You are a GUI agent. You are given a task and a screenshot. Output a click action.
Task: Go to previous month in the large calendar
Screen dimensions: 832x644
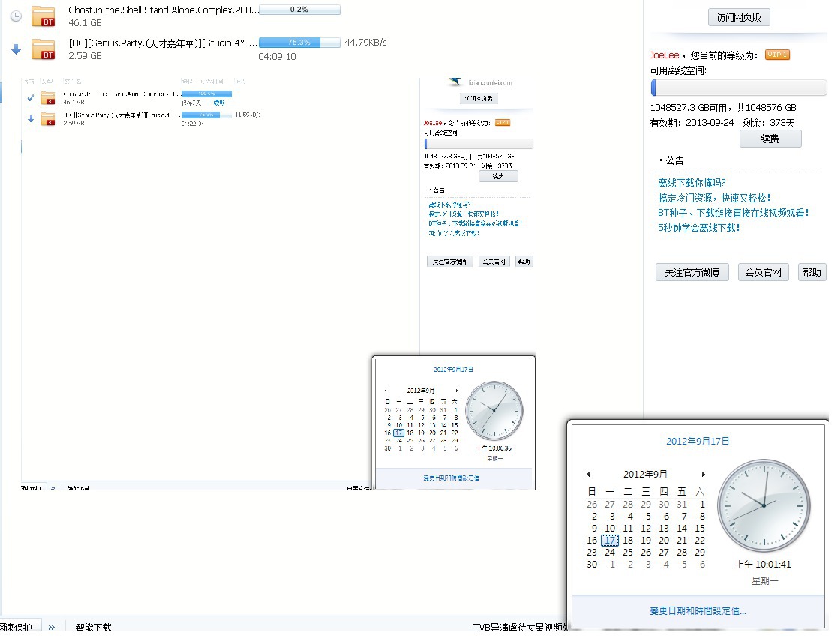(x=588, y=474)
